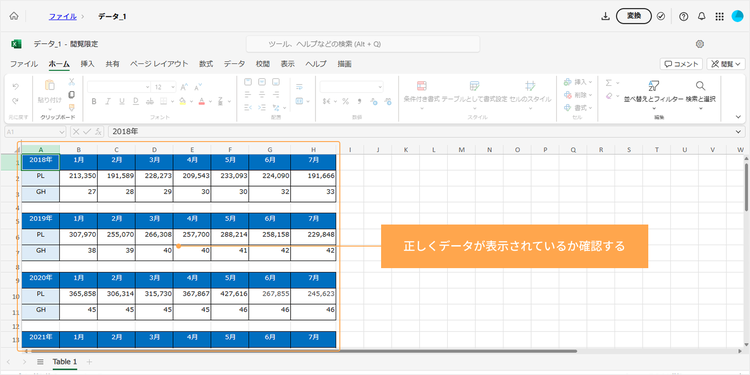Open Conditional Formatting (条件付き書式)
The width and height of the screenshot is (750, 375).
click(422, 92)
